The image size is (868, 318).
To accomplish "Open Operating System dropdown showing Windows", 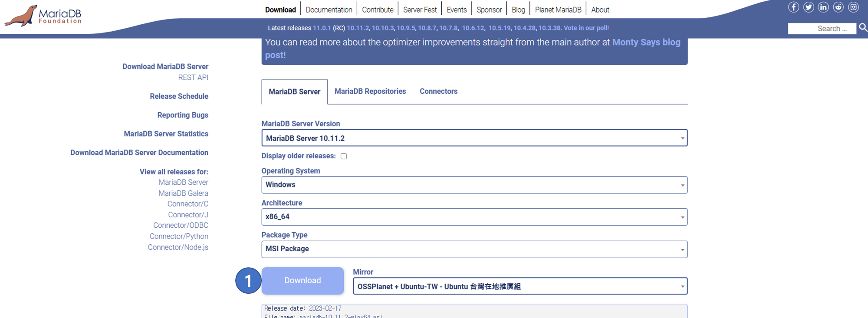I will (474, 185).
